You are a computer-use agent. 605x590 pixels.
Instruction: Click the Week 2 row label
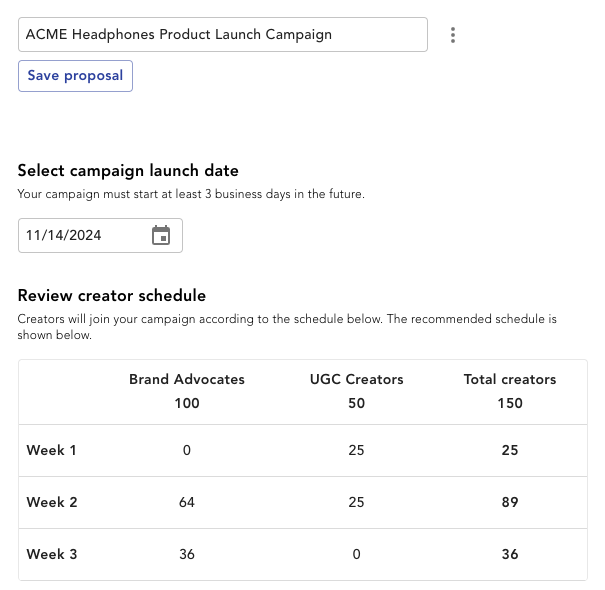click(x=52, y=502)
